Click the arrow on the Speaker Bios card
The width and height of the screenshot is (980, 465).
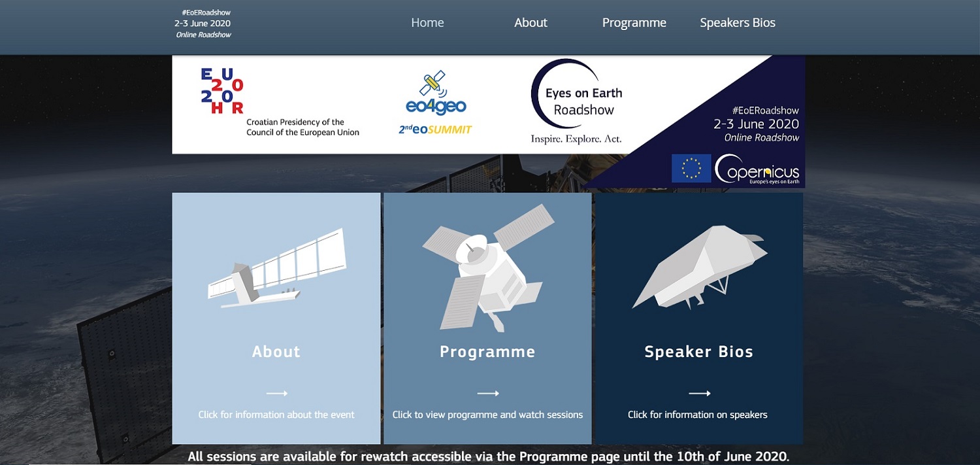point(700,393)
